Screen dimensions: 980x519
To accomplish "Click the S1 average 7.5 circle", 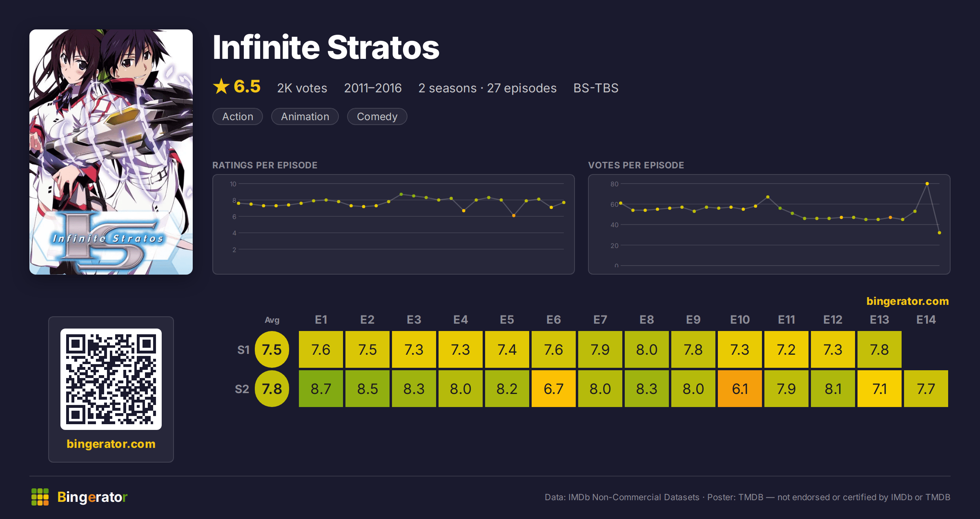I will coord(272,349).
